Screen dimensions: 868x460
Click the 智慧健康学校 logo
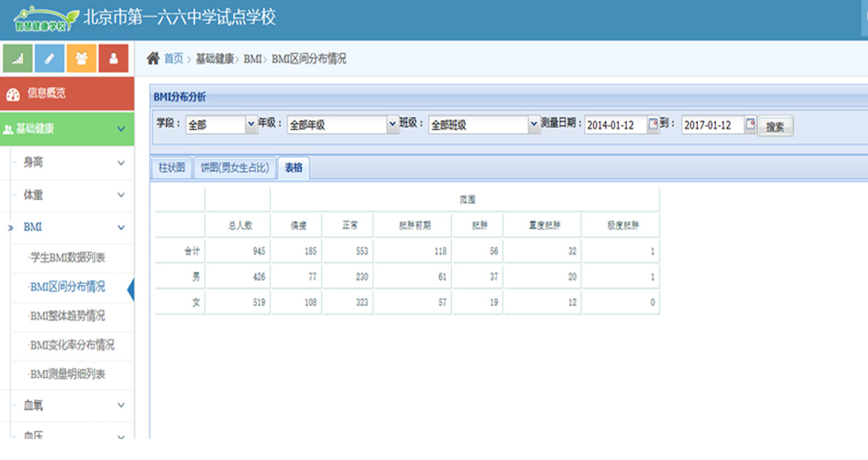(x=42, y=19)
